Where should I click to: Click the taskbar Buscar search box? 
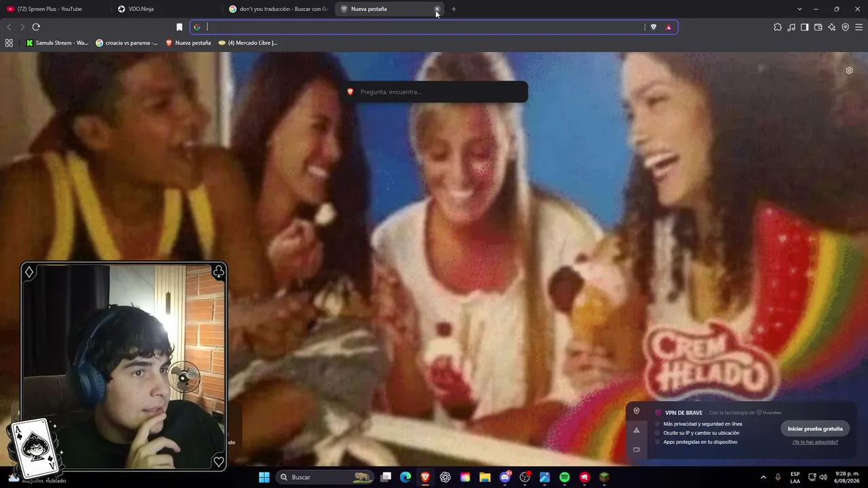pos(325,477)
